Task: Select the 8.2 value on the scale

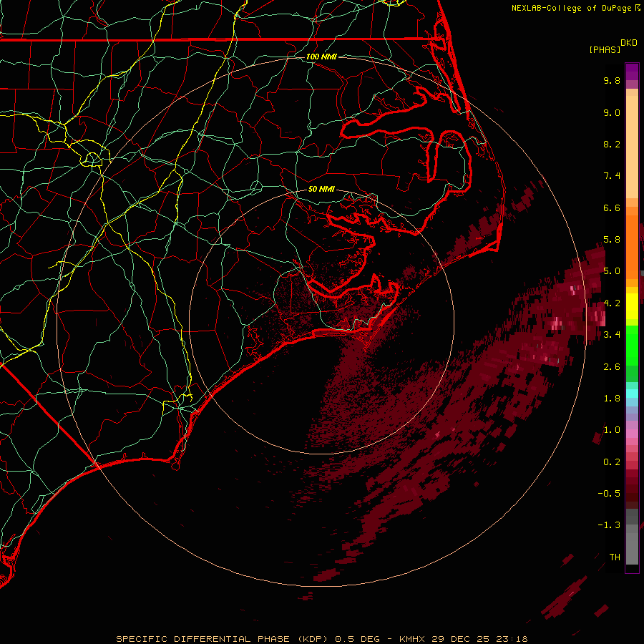Action: (x=612, y=144)
